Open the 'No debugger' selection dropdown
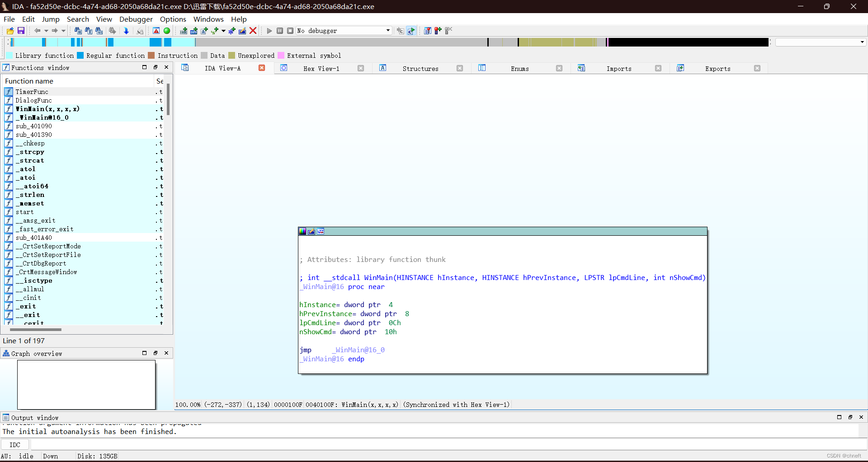Image resolution: width=868 pixels, height=462 pixels. (388, 31)
